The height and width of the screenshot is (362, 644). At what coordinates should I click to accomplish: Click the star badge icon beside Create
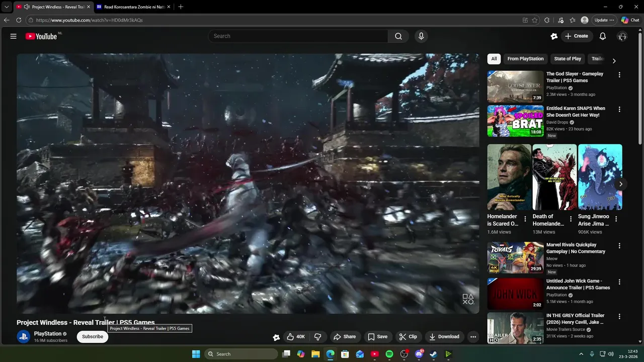(x=554, y=36)
